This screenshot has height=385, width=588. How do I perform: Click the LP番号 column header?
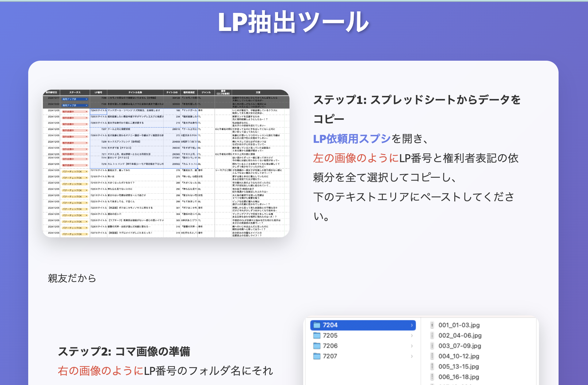coord(98,92)
